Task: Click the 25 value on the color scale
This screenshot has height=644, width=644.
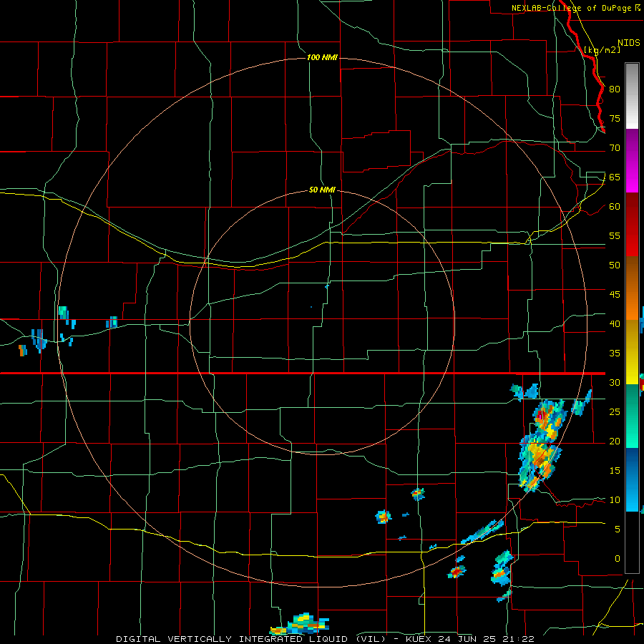Action: (x=615, y=412)
